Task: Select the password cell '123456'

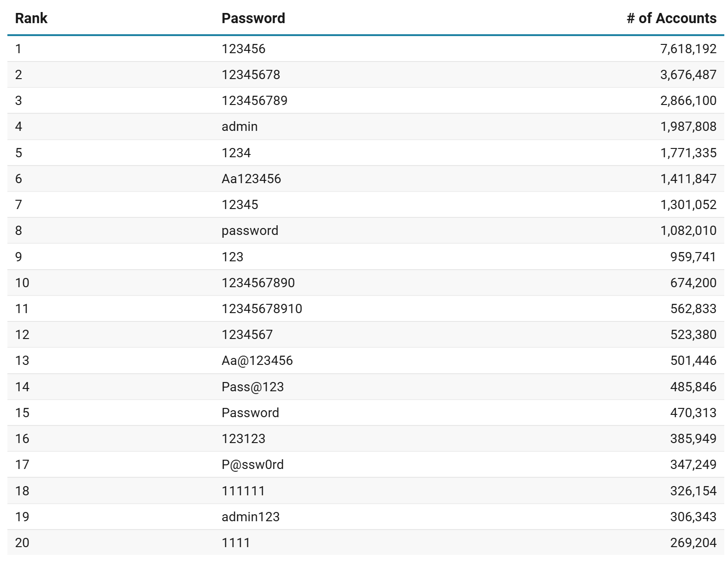Action: tap(244, 49)
